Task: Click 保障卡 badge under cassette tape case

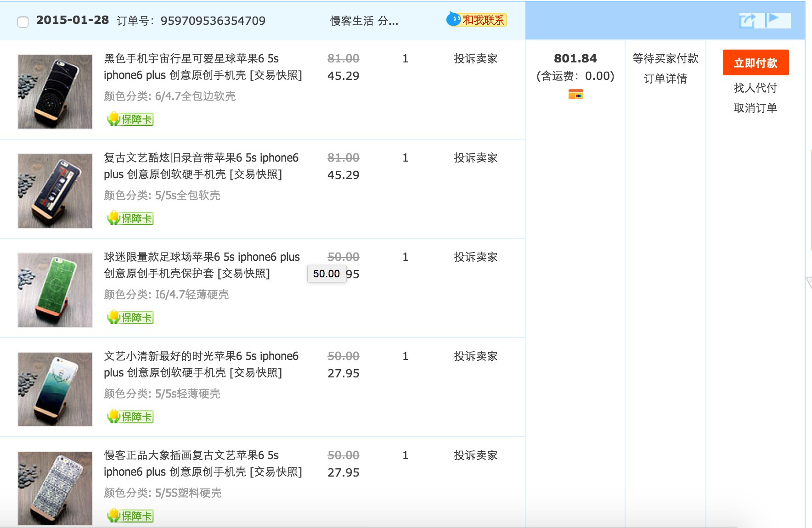Action: [x=130, y=219]
